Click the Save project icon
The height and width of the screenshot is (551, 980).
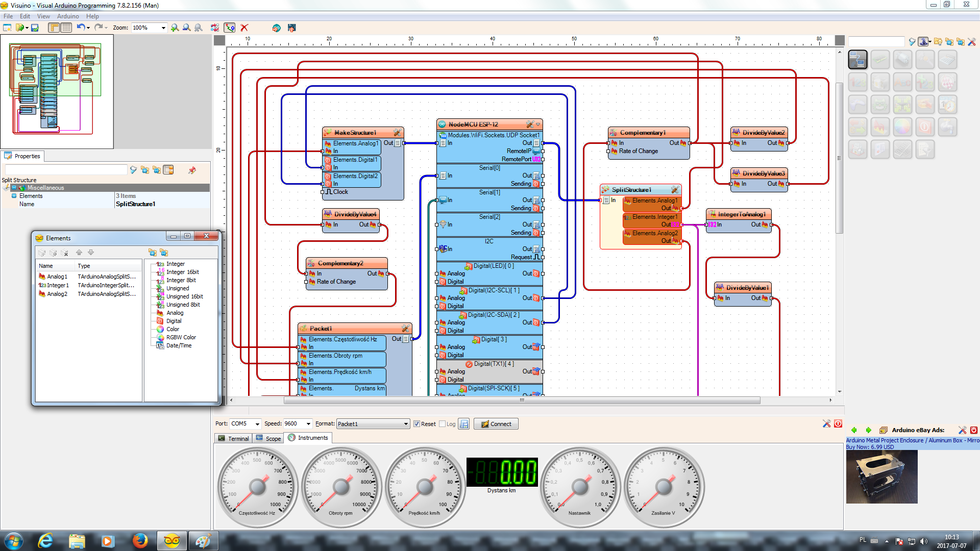point(35,28)
